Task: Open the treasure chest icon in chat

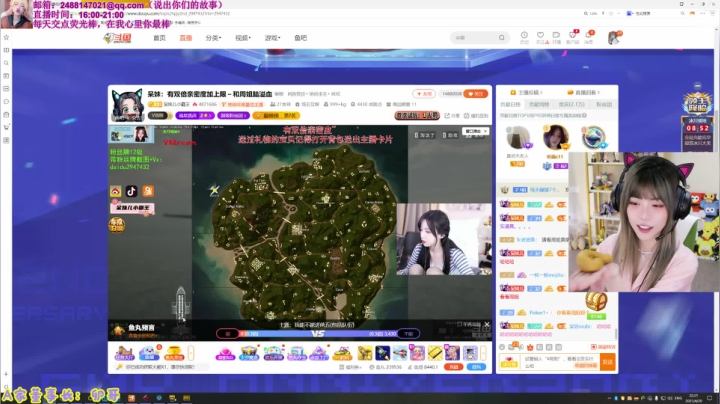Action: (x=596, y=302)
